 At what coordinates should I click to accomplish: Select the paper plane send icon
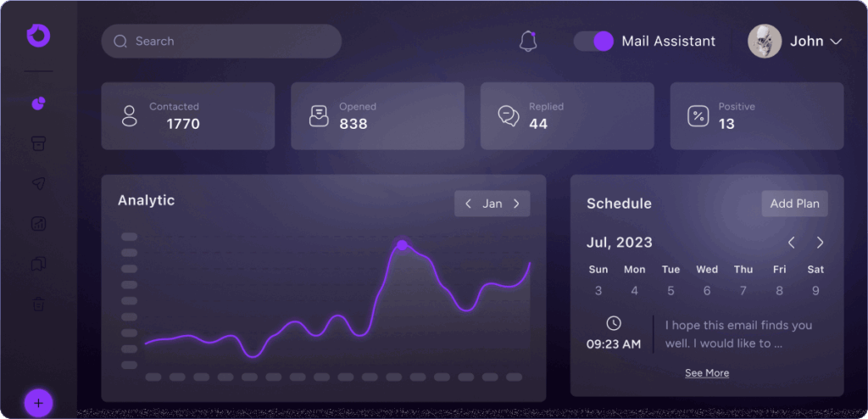click(38, 184)
